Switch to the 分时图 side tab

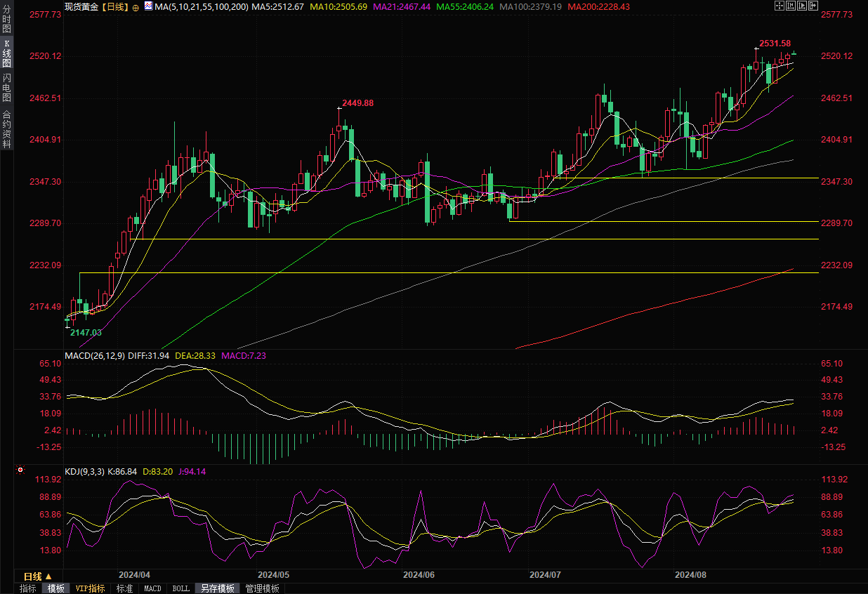point(7,20)
